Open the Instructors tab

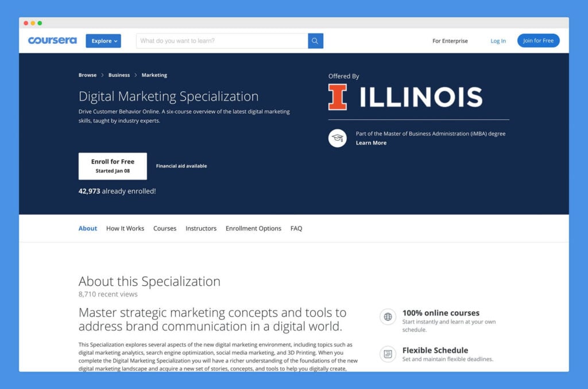(201, 228)
